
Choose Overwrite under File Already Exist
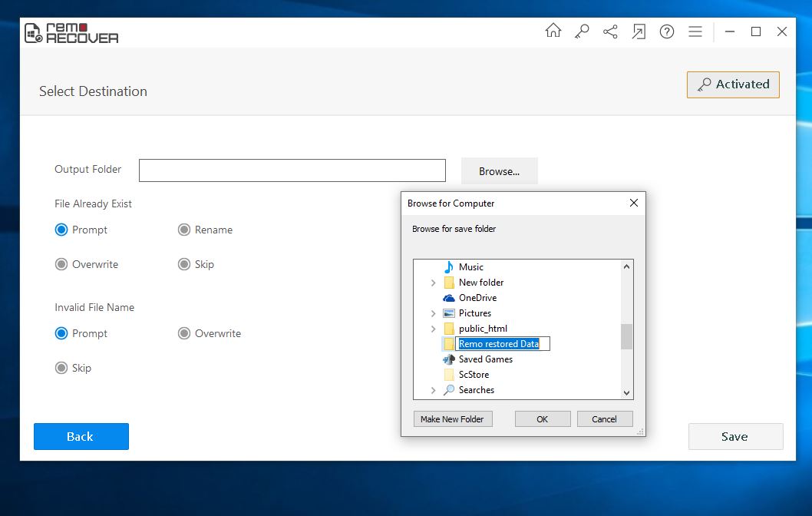point(61,264)
